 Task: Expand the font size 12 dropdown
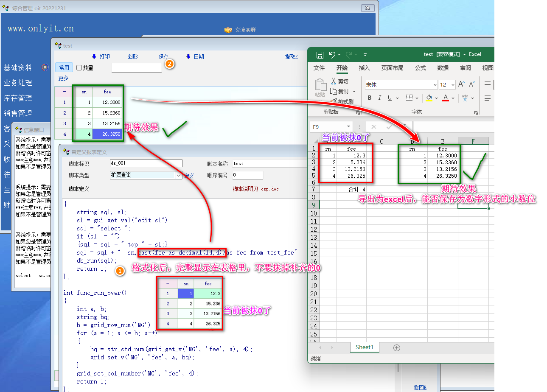[x=452, y=85]
